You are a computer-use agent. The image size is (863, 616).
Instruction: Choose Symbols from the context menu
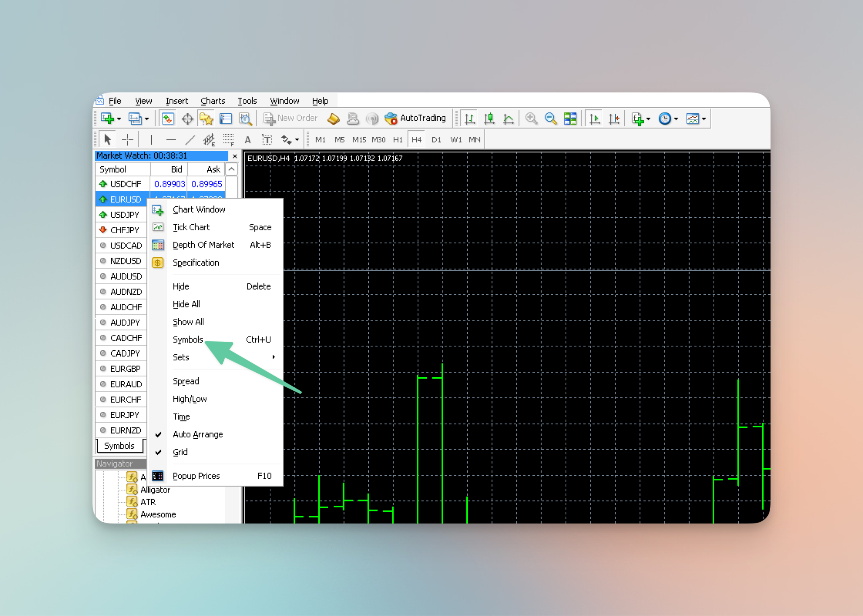188,339
